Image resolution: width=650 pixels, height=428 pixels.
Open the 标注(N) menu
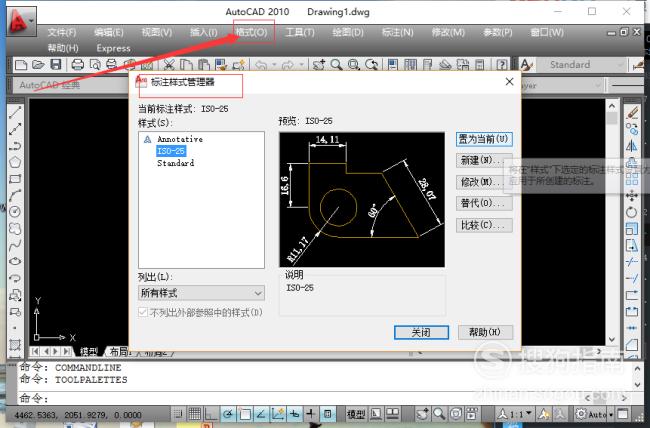(x=398, y=32)
